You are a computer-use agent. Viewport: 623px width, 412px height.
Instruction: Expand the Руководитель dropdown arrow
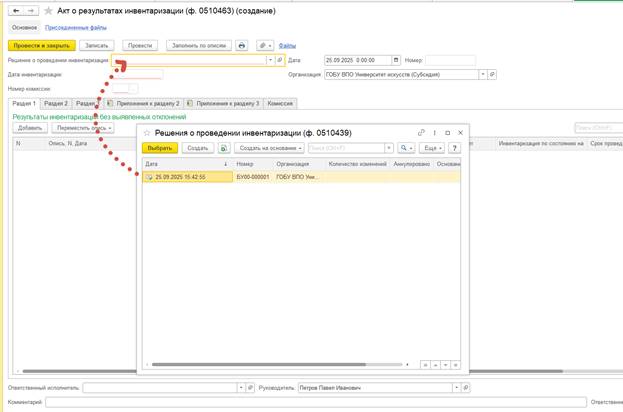tap(457, 387)
